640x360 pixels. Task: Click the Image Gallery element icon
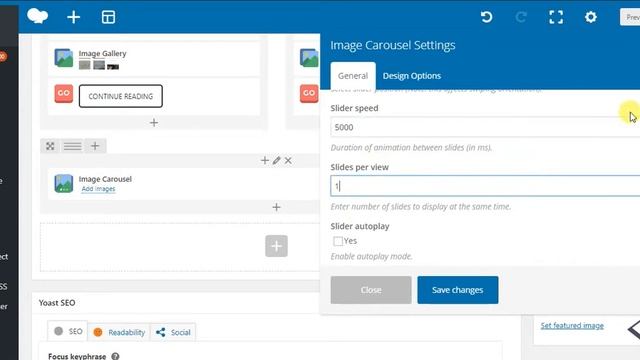tap(64, 58)
